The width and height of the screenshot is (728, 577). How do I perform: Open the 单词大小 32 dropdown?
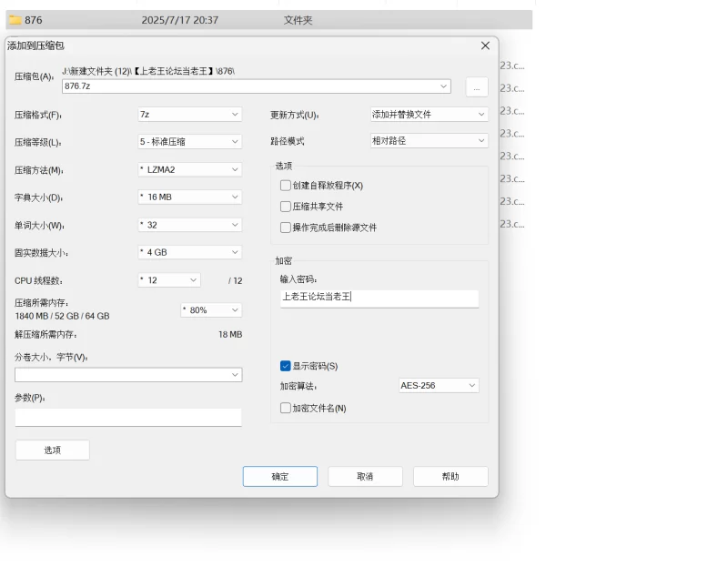[190, 225]
